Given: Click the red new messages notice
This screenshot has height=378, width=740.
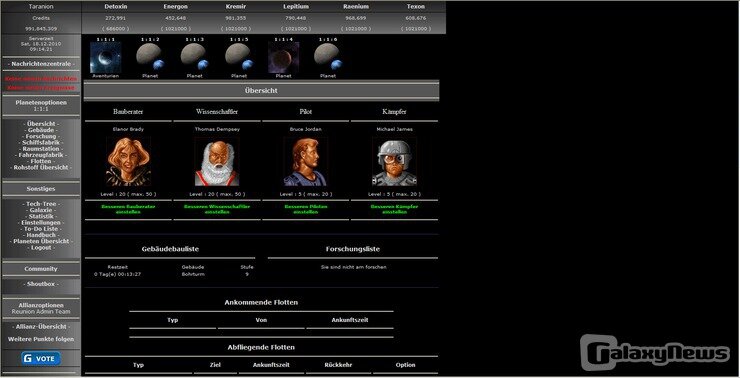Looking at the screenshot, I should (41, 79).
